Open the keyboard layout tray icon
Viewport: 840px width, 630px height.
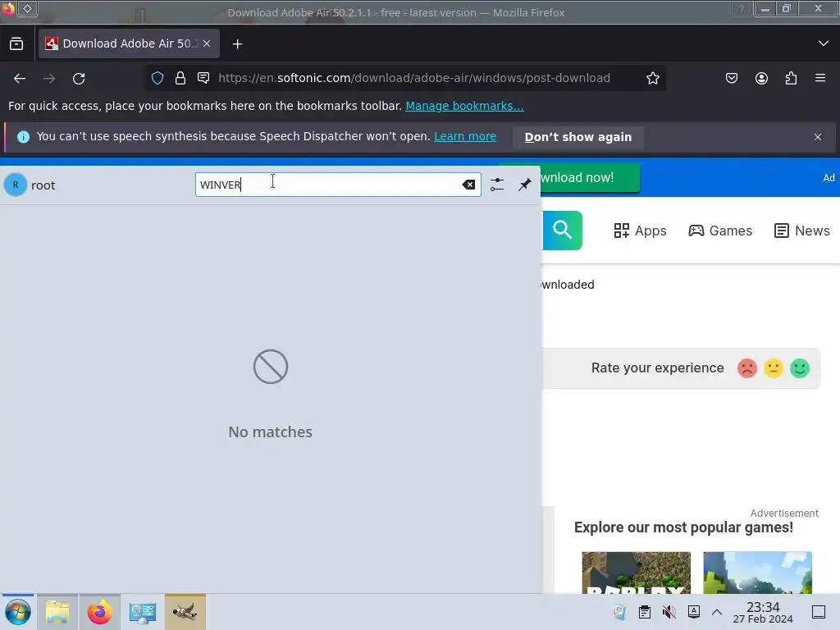(694, 612)
